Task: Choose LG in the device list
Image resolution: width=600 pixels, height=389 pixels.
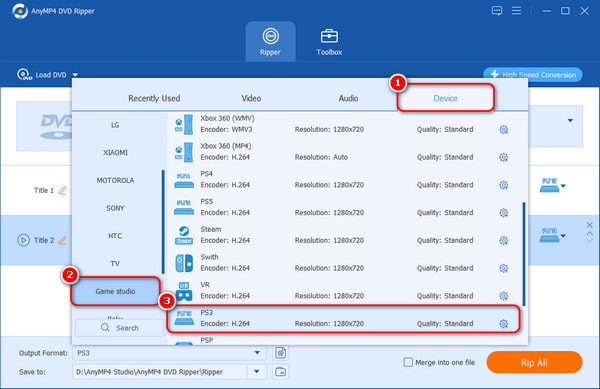Action: 115,125
